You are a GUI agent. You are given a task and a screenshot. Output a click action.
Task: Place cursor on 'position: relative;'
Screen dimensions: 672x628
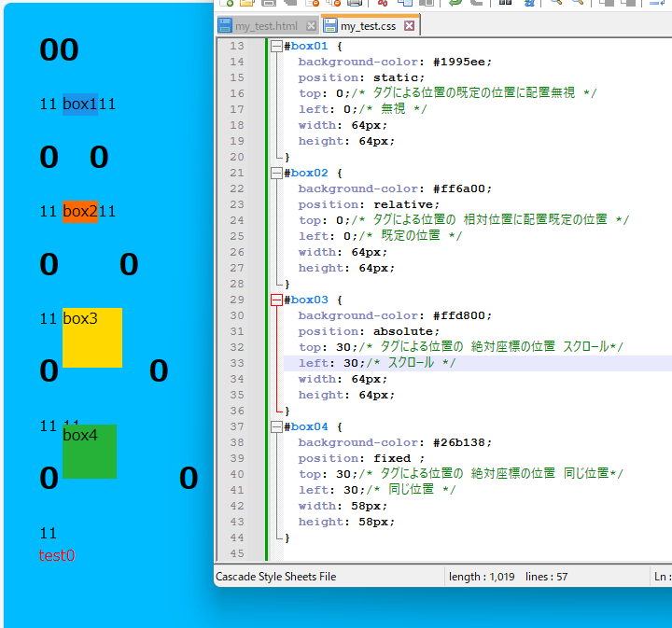(x=369, y=204)
